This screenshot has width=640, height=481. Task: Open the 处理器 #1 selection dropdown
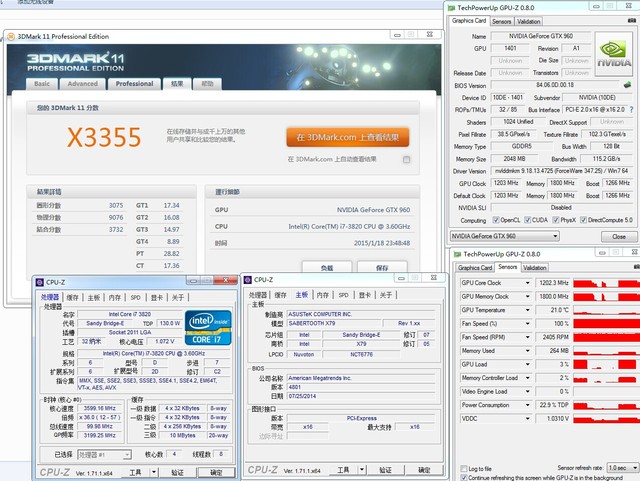[104, 454]
